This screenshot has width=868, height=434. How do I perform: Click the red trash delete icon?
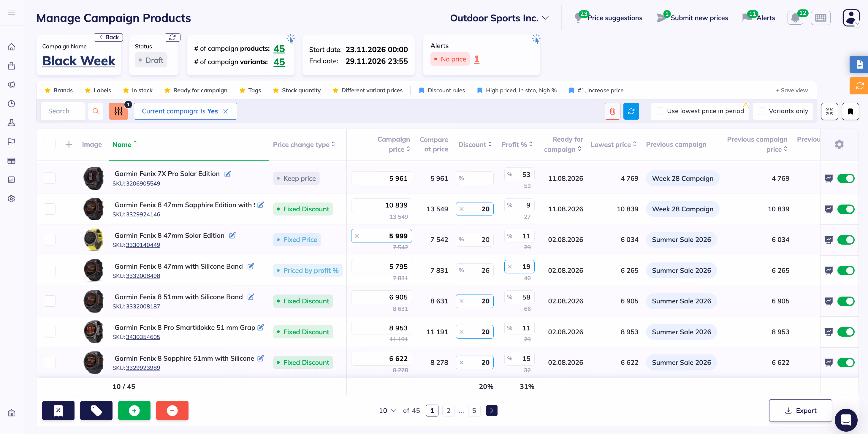pos(612,111)
